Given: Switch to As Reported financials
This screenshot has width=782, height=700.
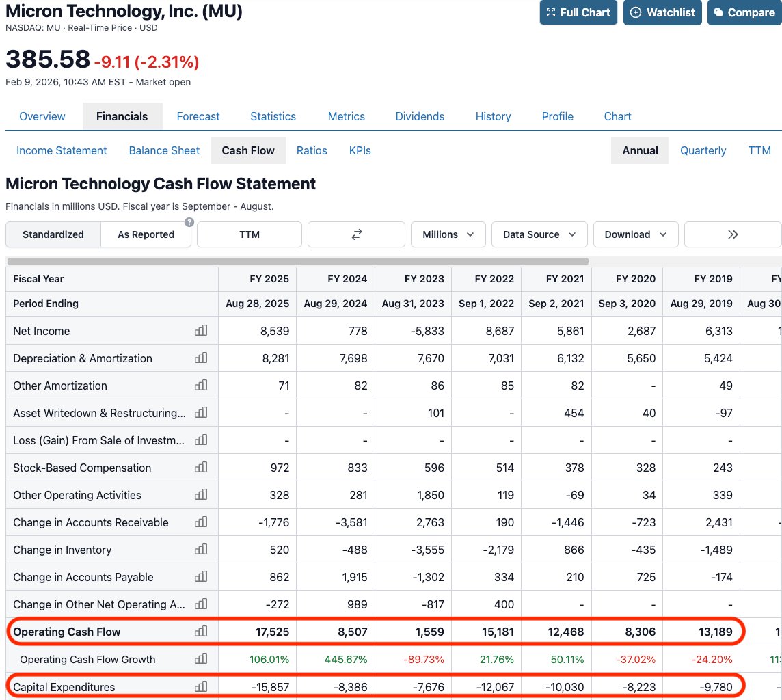Looking at the screenshot, I should [x=144, y=234].
